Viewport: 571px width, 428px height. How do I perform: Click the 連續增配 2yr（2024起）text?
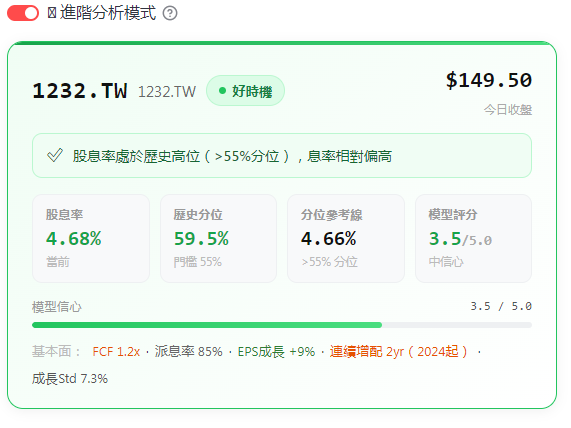[x=399, y=352]
